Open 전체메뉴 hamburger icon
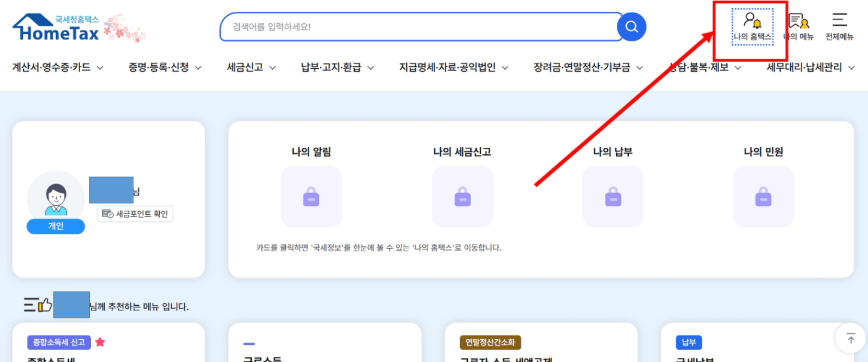868x362 pixels. (x=839, y=27)
